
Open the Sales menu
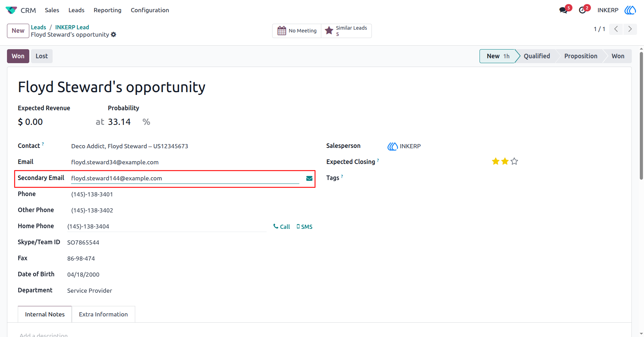(52, 10)
